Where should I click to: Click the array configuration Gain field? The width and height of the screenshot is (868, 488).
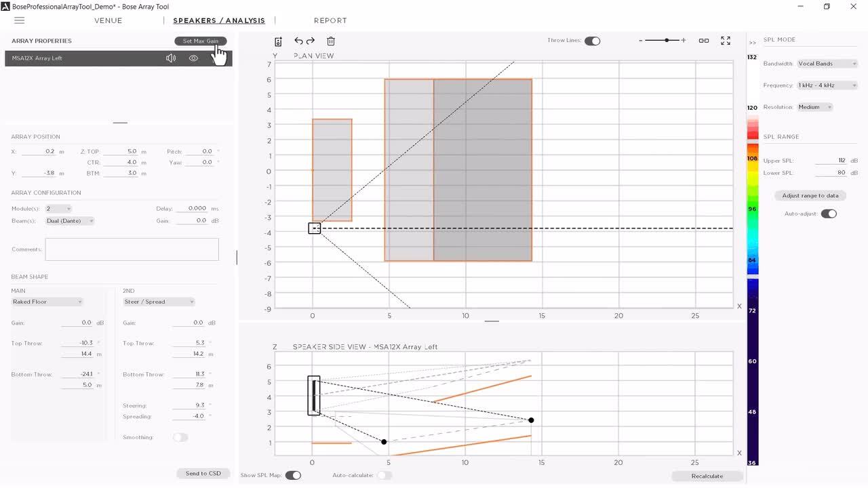[192, 221]
